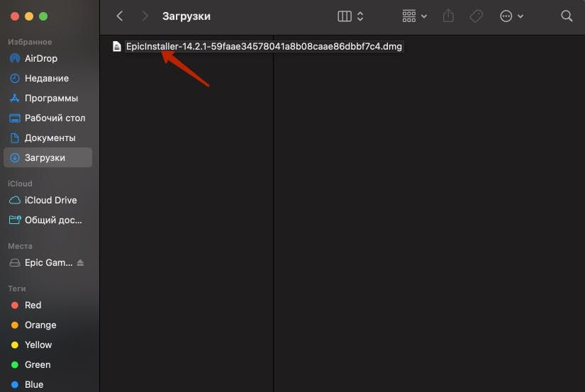The height and width of the screenshot is (392, 585).
Task: Click the Загрузки window title
Action: (x=186, y=16)
